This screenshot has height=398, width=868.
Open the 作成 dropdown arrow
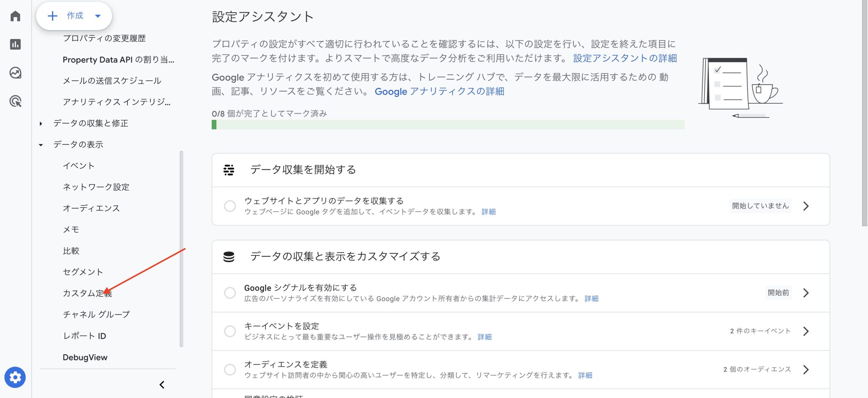click(x=98, y=16)
